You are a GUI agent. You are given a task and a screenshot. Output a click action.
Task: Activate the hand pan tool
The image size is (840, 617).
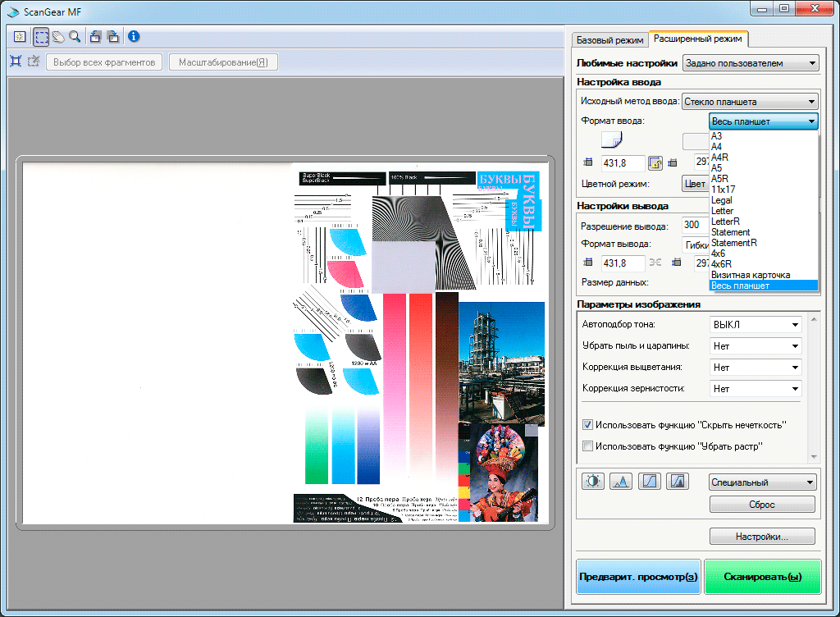(58, 36)
